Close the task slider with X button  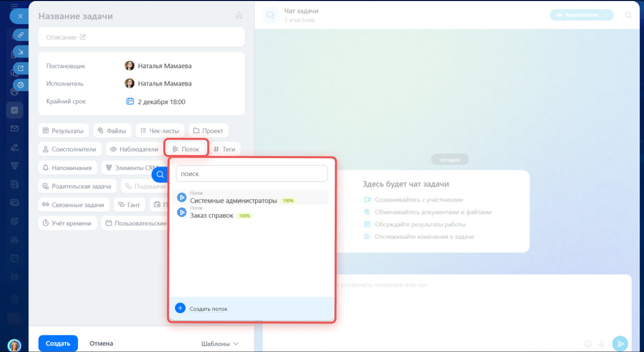20,16
